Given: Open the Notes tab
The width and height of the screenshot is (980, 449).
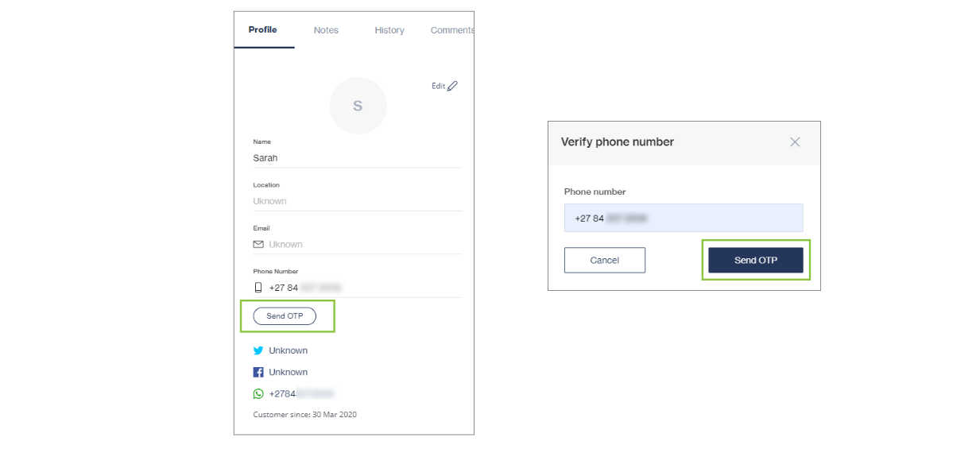Looking at the screenshot, I should pyautogui.click(x=326, y=30).
